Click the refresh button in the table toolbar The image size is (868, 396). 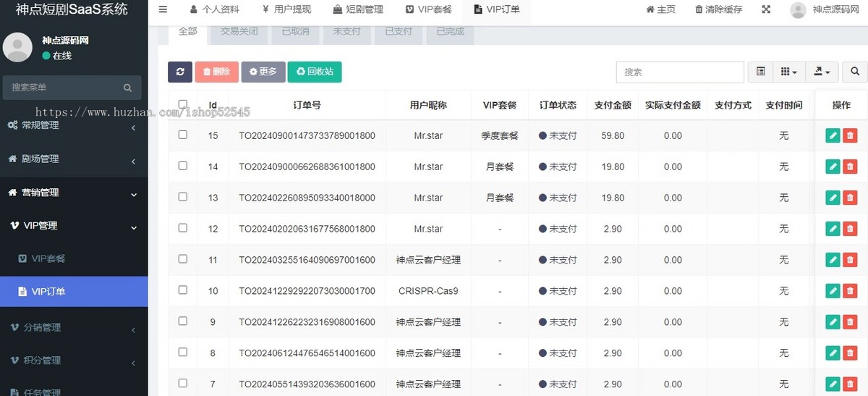click(180, 72)
